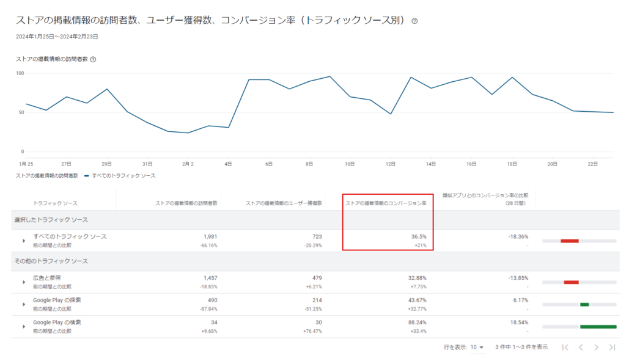Select the peer comparison value 18.54%
The height and width of the screenshot is (364, 626).
point(520,323)
